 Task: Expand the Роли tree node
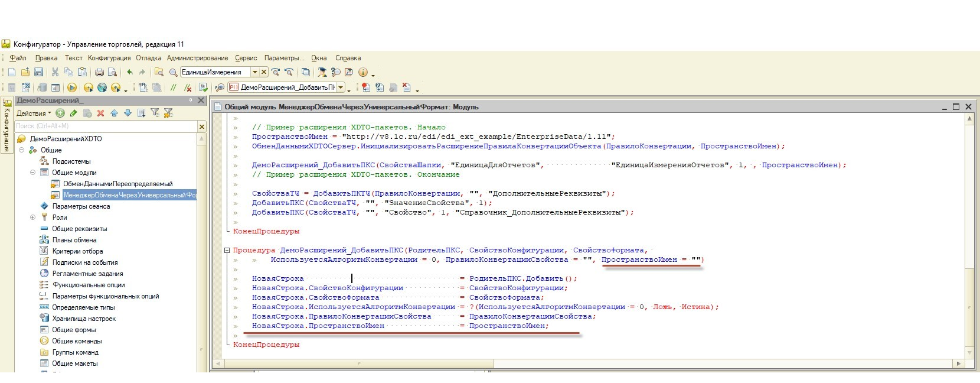33,218
